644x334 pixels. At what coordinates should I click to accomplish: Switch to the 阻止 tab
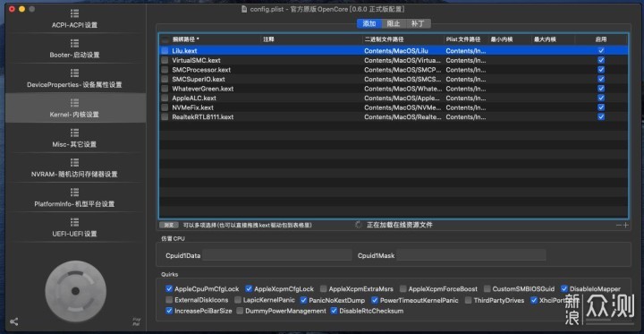[394, 23]
